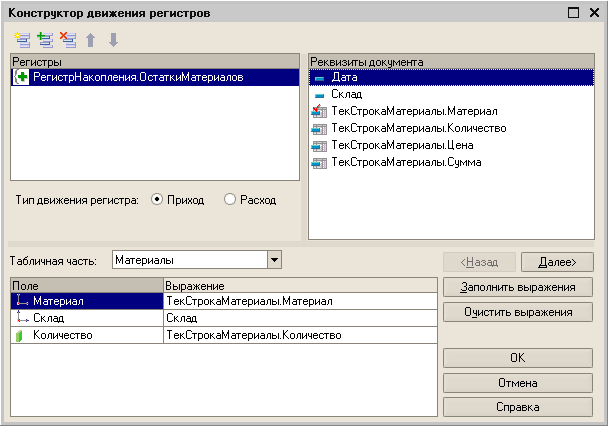Select the Приход movement type
The height and width of the screenshot is (426, 608).
point(157,200)
